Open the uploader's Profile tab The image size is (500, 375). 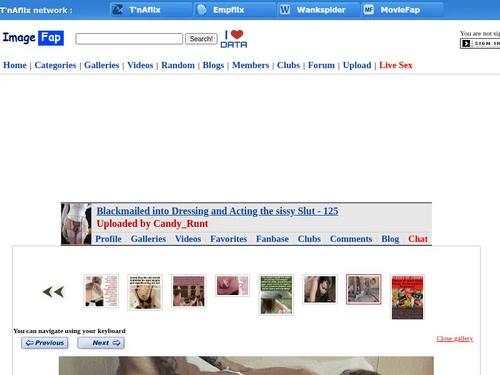tap(108, 239)
